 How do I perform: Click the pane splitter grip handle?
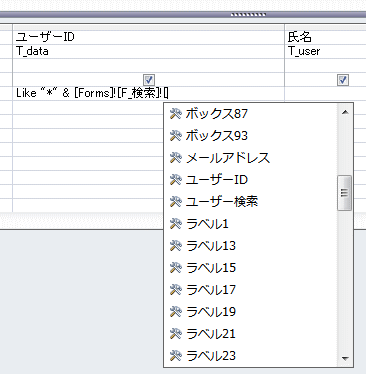coord(248,14)
